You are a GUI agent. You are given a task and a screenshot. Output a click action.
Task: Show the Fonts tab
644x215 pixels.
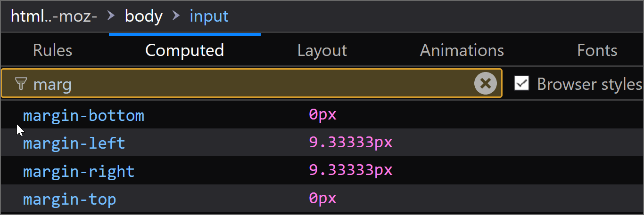point(597,50)
